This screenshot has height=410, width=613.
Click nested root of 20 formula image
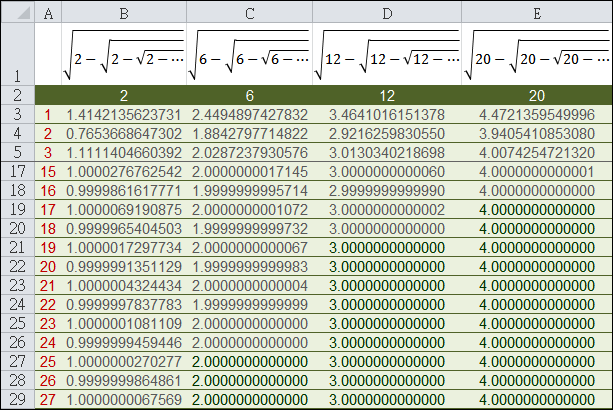pyautogui.click(x=537, y=55)
